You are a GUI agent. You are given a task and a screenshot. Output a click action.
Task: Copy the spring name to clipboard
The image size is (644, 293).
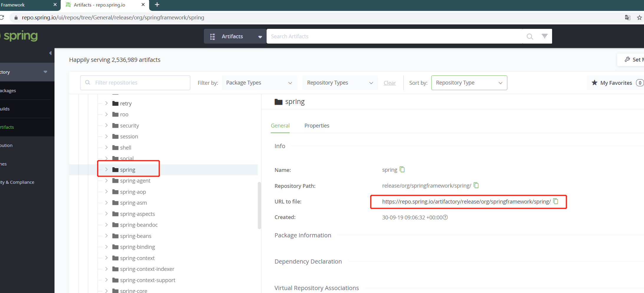click(402, 170)
